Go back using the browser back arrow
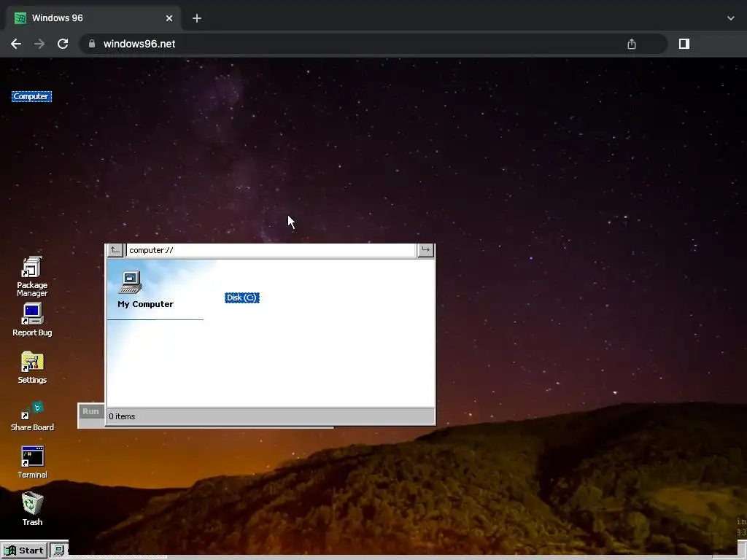747x560 pixels. click(x=16, y=44)
